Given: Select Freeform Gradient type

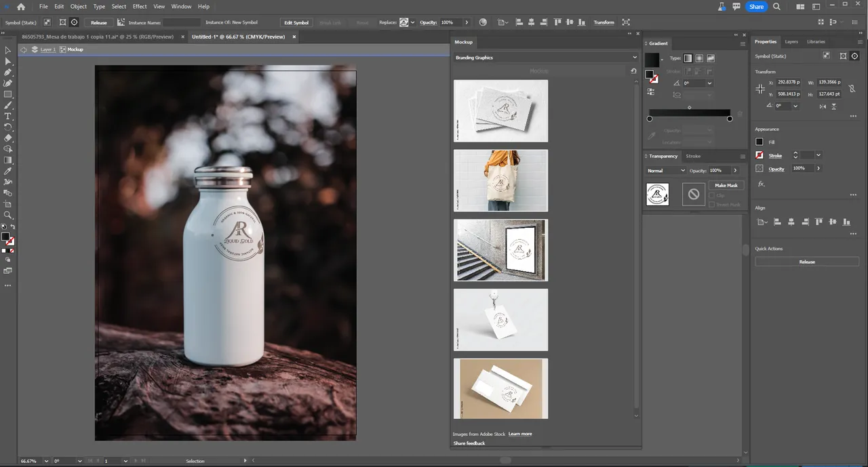Looking at the screenshot, I should tap(711, 58).
